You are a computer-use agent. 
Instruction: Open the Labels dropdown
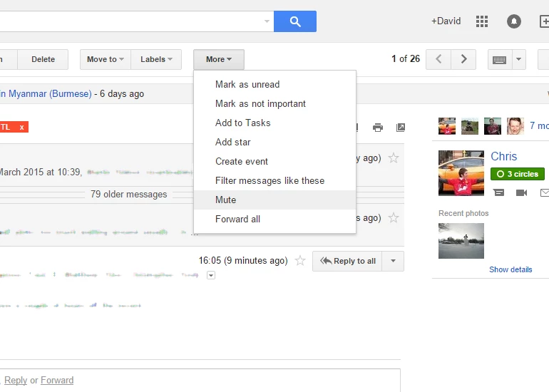pyautogui.click(x=156, y=59)
